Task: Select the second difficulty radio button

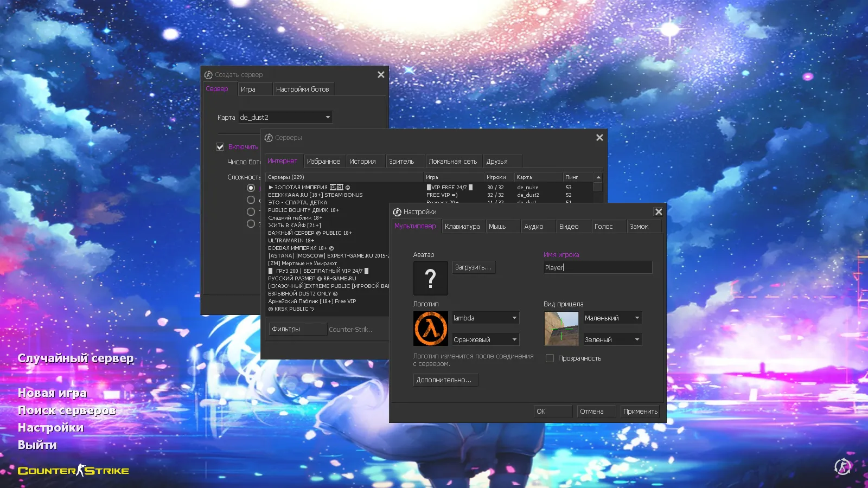Action: click(x=251, y=200)
